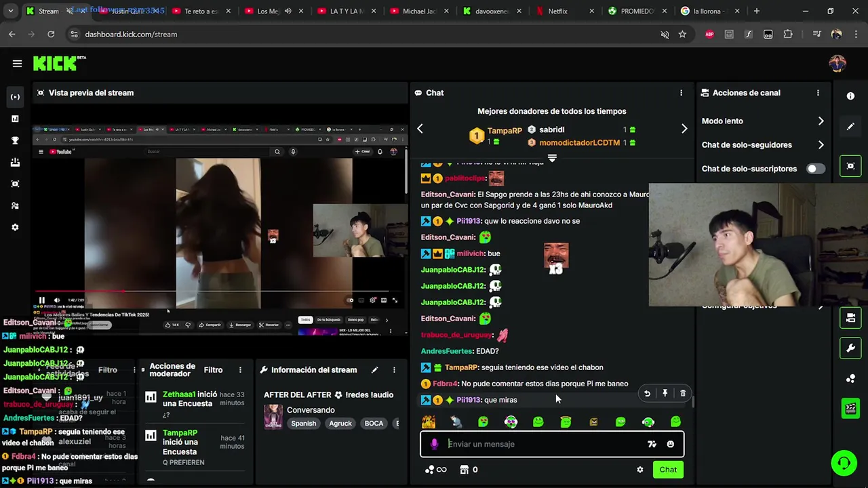
Task: Expand Chat de solo-seguidores options
Action: click(x=821, y=145)
